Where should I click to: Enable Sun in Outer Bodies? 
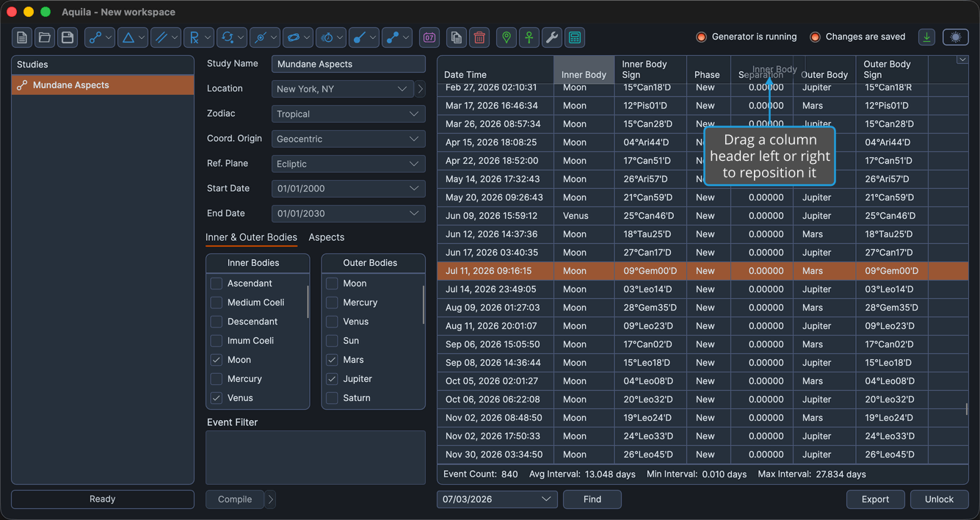(333, 341)
